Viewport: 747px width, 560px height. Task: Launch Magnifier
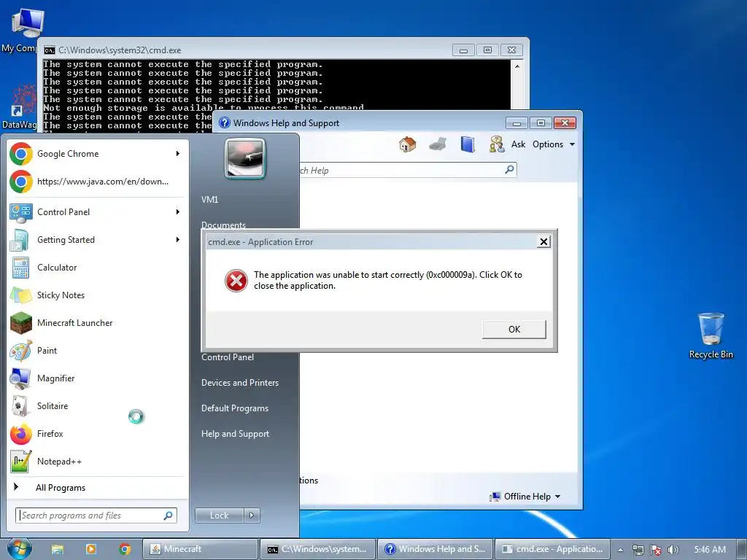pos(98,378)
